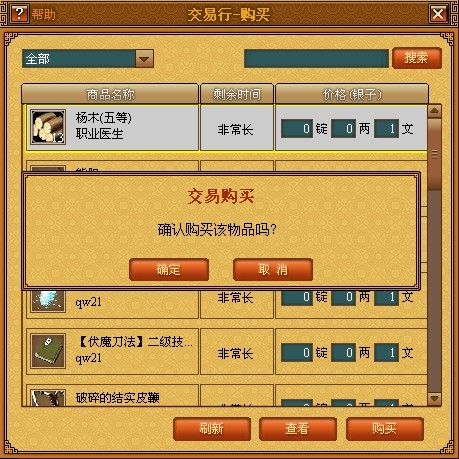Click the list scrollbar down arrow
Image resolution: width=459 pixels, height=459 pixels.
point(434,398)
